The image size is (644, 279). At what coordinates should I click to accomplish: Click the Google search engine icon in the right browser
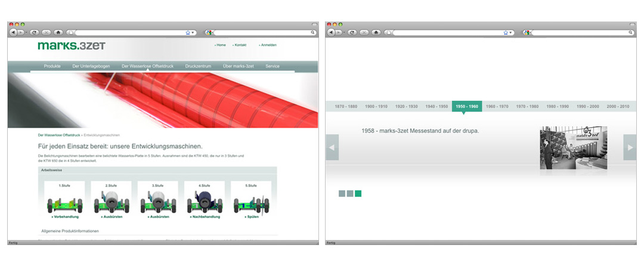527,32
